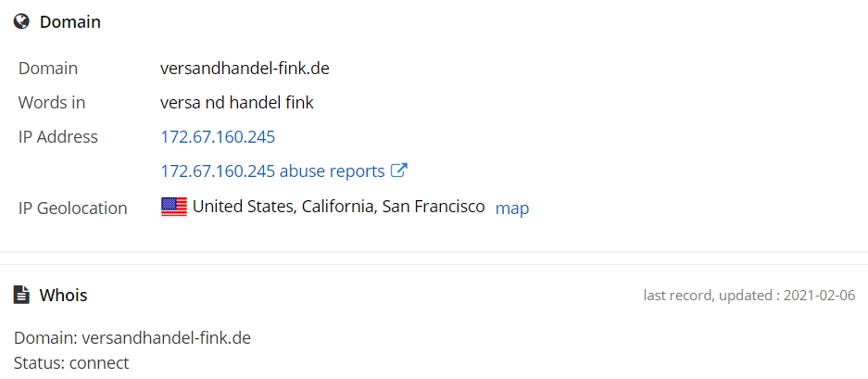Image resolution: width=868 pixels, height=379 pixels.
Task: Click the external link icon after abuse reports
Action: click(x=399, y=171)
